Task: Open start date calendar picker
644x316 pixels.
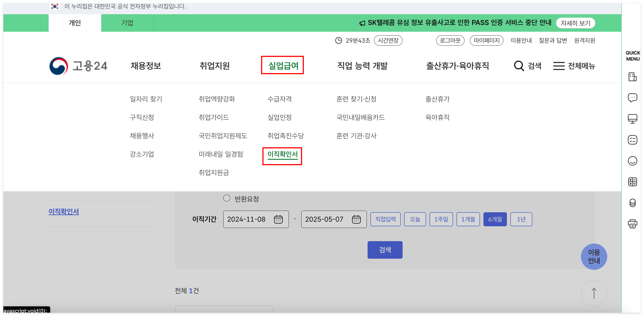Action: point(278,219)
